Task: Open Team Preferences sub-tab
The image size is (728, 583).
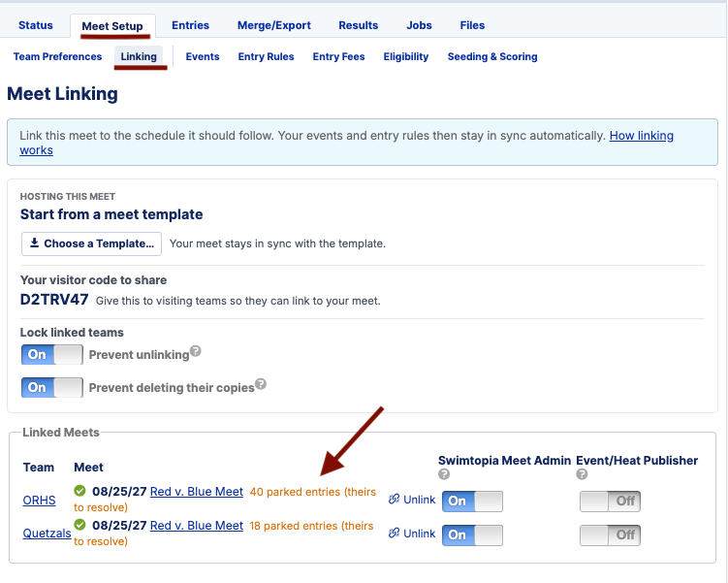Action: [57, 56]
